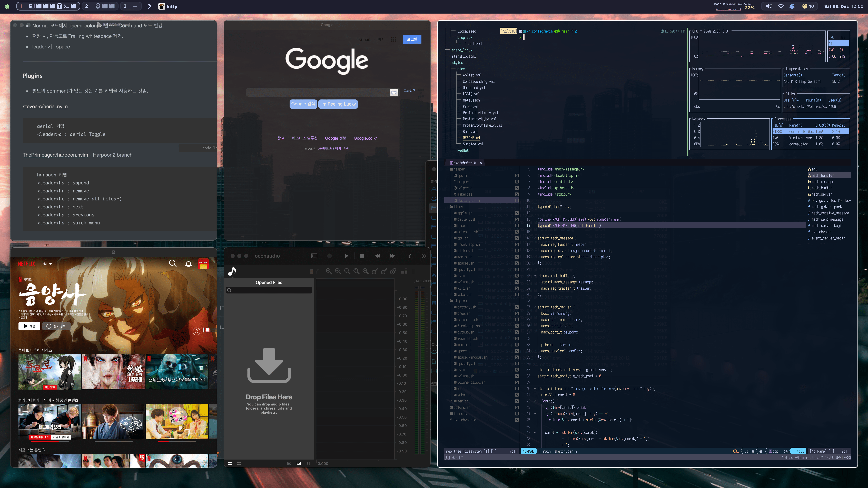Collapse the struct mach_message fold

coord(534,238)
